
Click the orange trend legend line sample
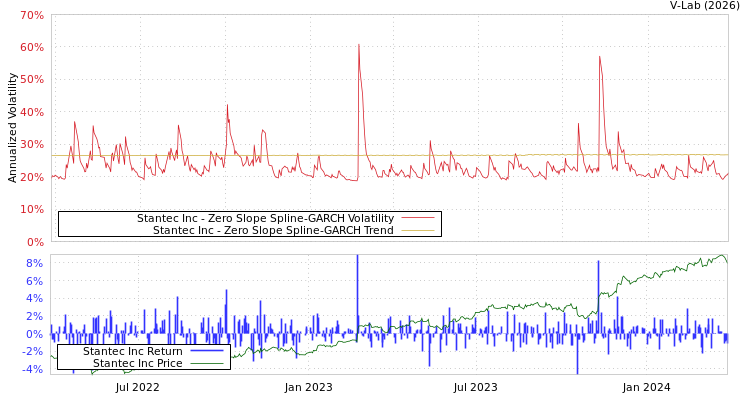pyautogui.click(x=417, y=230)
